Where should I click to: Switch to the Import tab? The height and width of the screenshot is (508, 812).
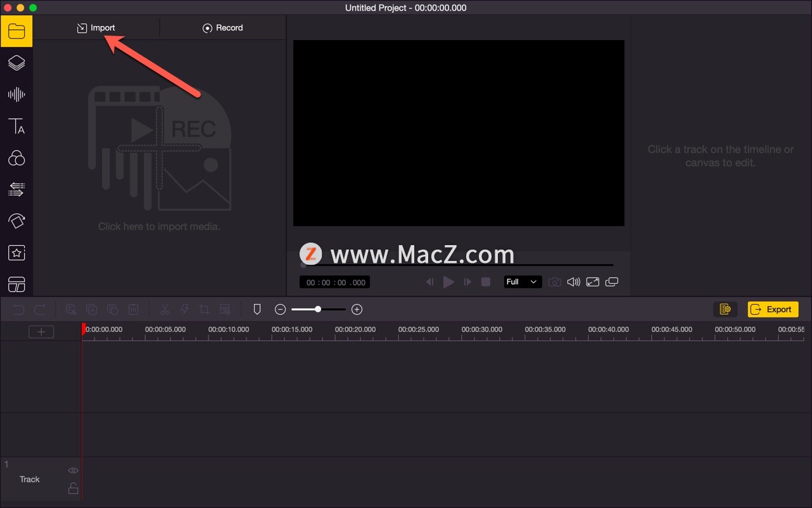96,28
